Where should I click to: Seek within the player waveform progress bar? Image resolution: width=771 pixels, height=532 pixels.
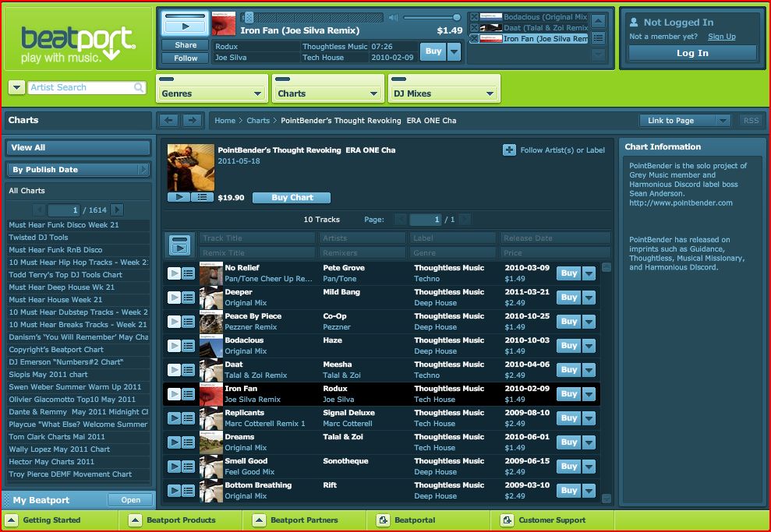(313, 18)
